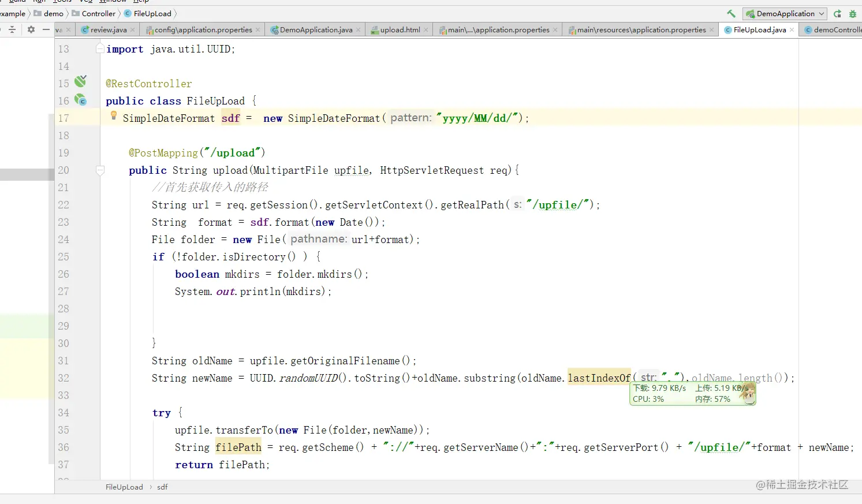This screenshot has height=504, width=862.
Task: Click the class gutter icon on line 16
Action: (x=80, y=100)
